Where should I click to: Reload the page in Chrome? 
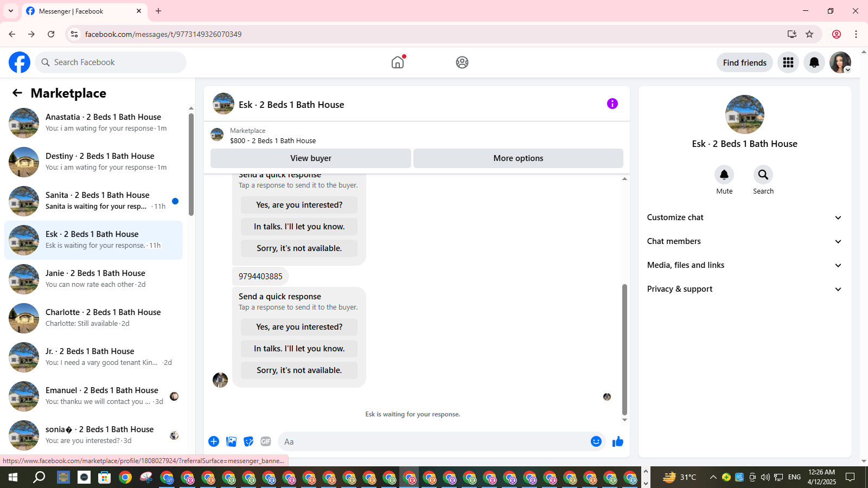[x=51, y=34]
